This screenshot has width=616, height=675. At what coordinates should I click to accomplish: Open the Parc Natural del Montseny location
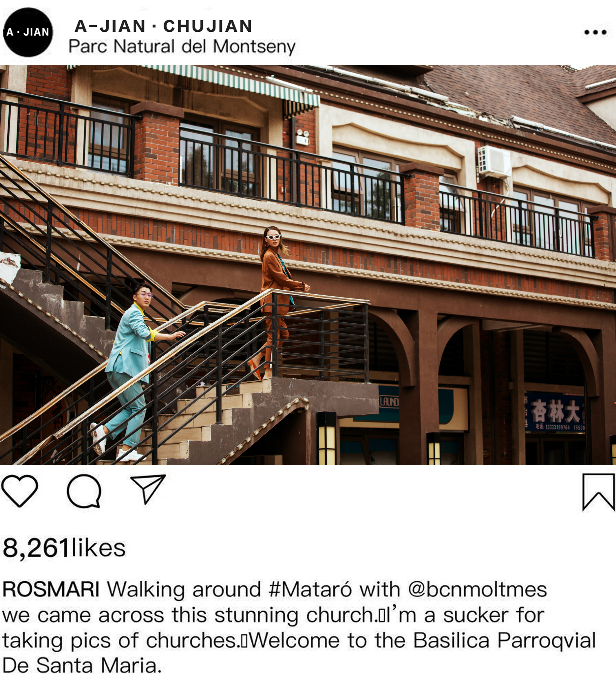point(182,47)
